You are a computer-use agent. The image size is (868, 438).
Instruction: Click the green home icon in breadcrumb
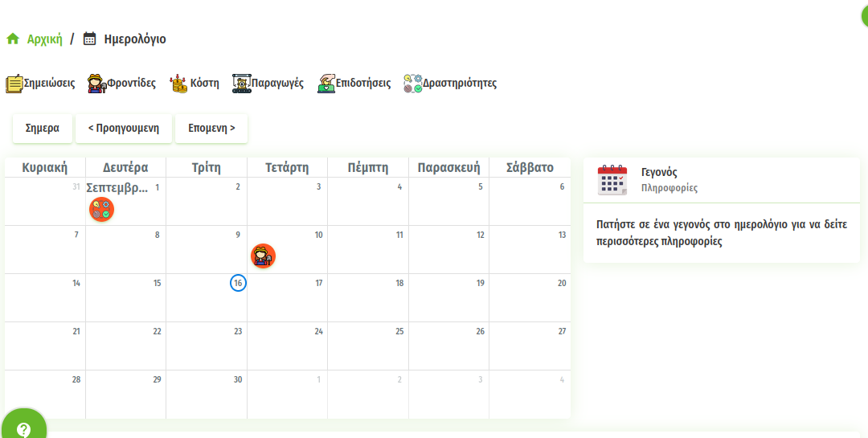coord(13,39)
